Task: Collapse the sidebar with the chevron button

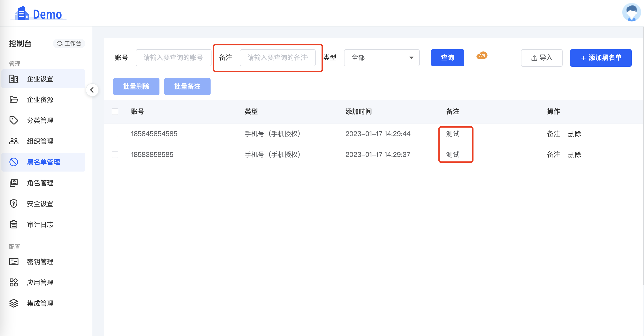Action: pos(92,90)
